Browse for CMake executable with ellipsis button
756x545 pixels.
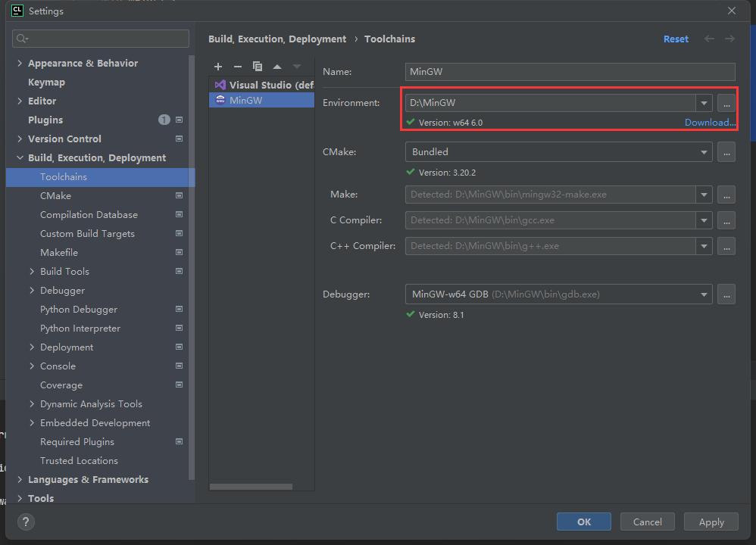click(x=726, y=152)
